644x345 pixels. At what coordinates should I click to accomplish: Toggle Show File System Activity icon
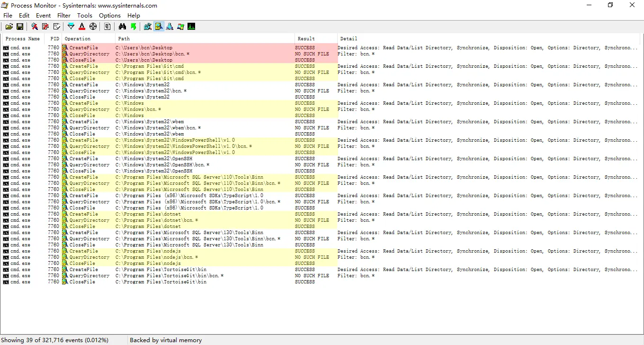coord(159,27)
